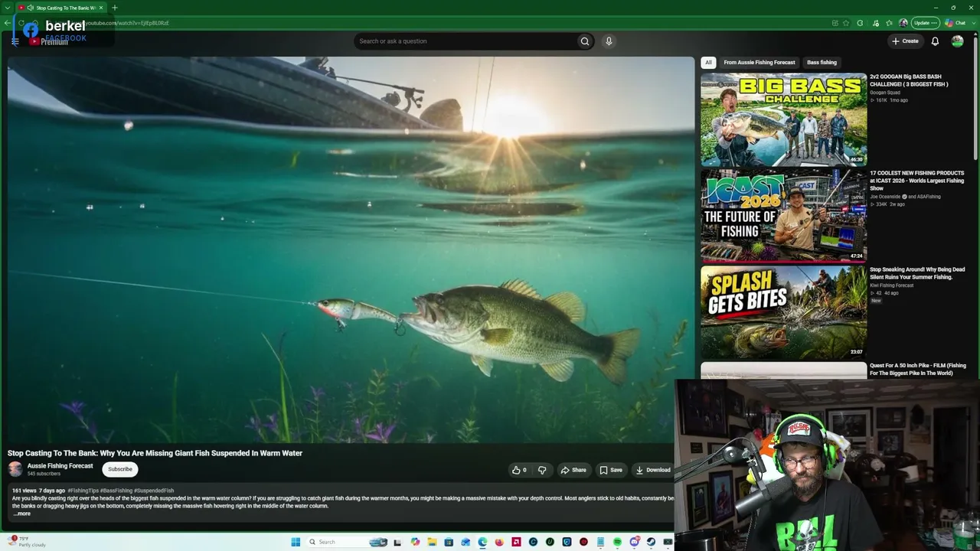Expand the browser tab search chevron
The height and width of the screenshot is (551, 980).
tap(8, 8)
